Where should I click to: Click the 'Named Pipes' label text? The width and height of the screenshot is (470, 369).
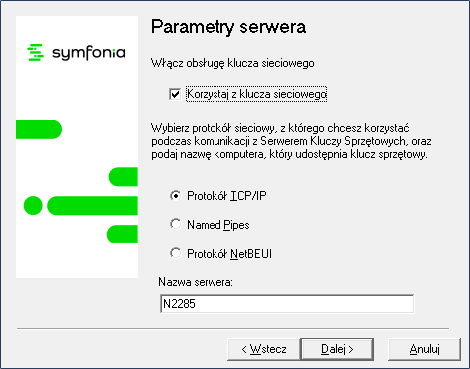(x=218, y=225)
